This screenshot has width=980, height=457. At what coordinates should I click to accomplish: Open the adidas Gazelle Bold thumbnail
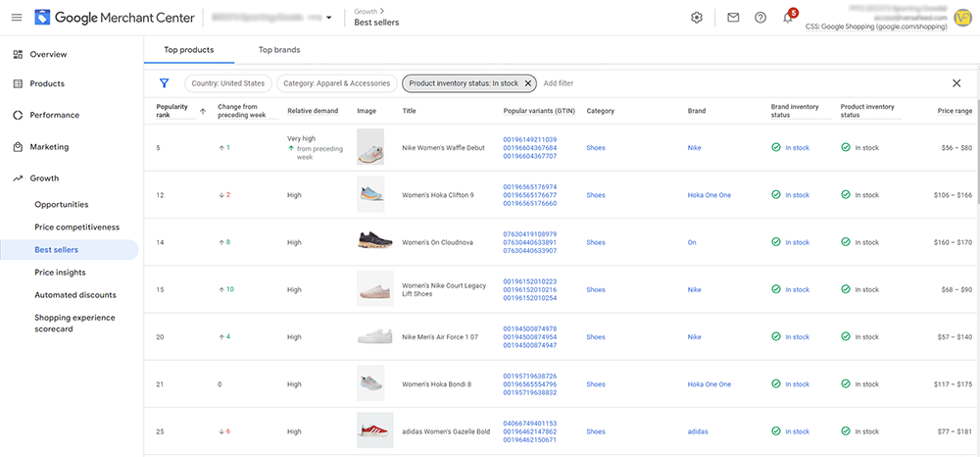pyautogui.click(x=375, y=431)
